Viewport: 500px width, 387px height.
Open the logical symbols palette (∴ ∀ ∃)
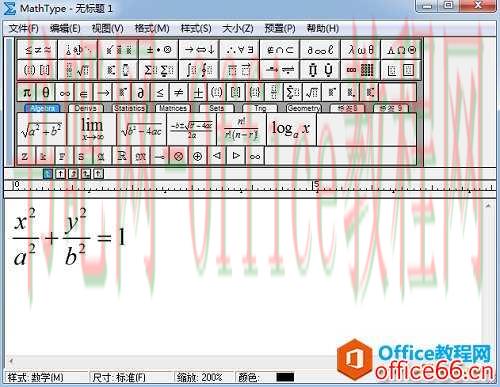[x=239, y=50]
